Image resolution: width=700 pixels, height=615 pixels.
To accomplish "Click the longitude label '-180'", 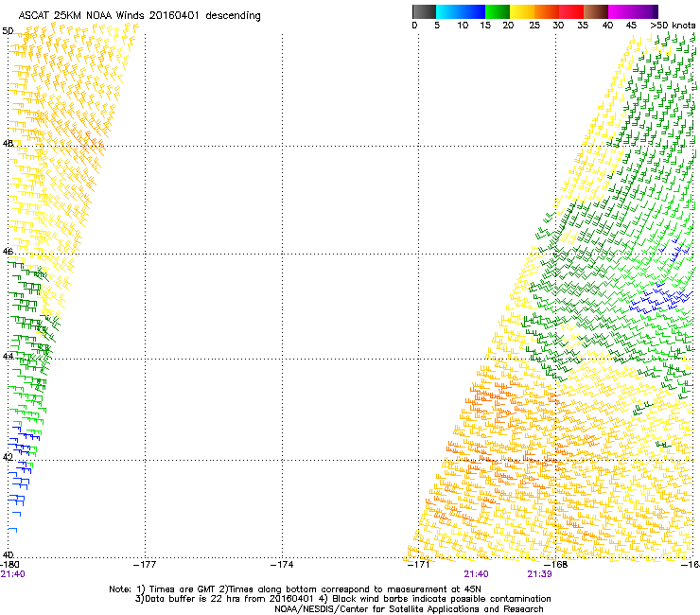I will point(10,565).
